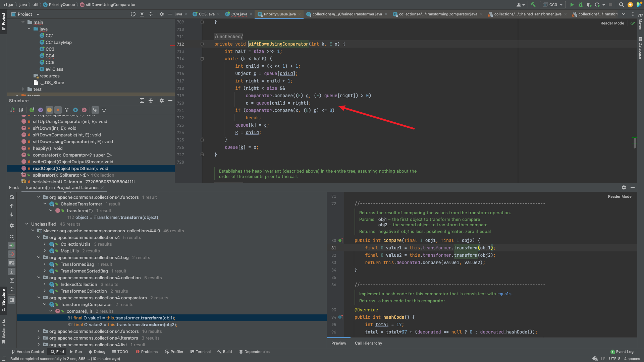The image size is (644, 362).
Task: Open the Maven side panel
Action: click(640, 22)
